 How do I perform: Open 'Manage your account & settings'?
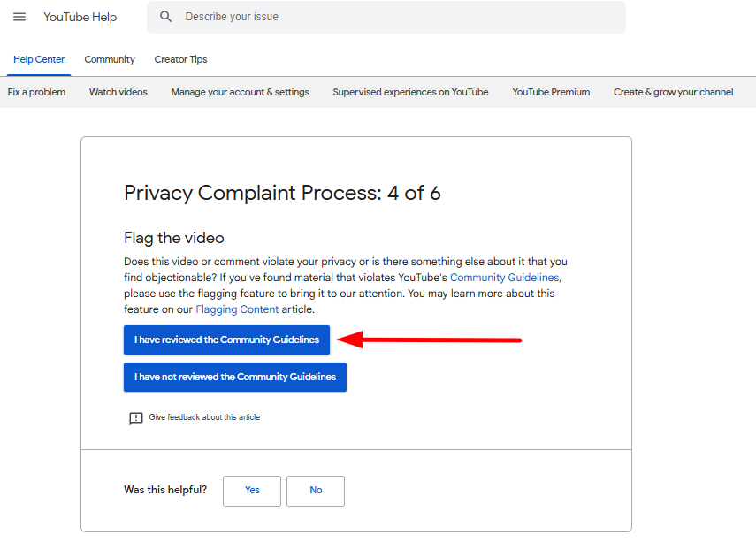(241, 92)
